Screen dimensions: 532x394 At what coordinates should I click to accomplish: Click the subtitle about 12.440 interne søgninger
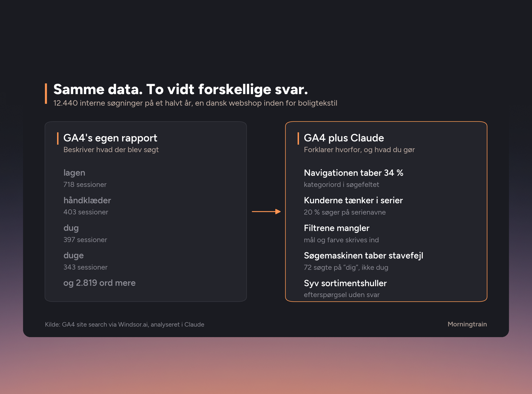195,103
